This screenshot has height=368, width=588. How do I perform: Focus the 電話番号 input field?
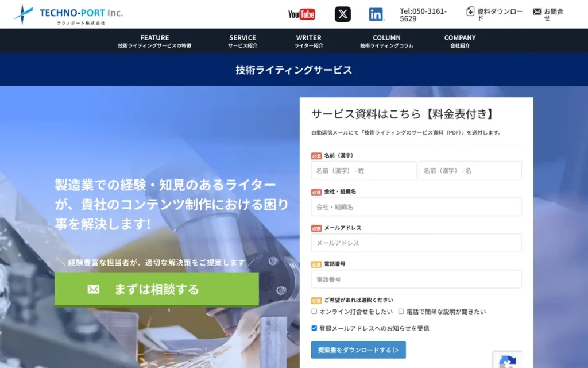[416, 279]
